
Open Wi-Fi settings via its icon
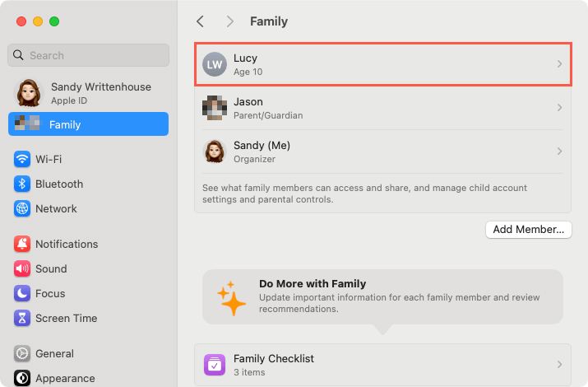coord(22,159)
